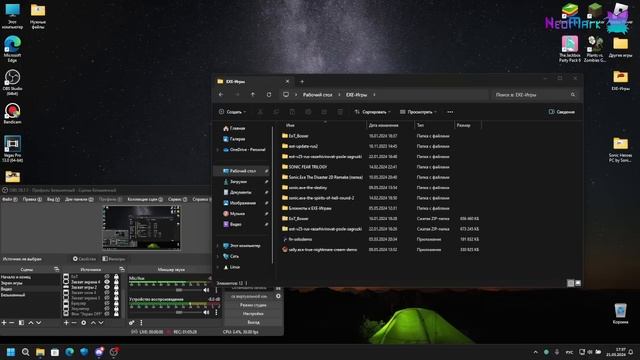Mute the Mic/Aux speaker icon in OBS

coord(206,290)
